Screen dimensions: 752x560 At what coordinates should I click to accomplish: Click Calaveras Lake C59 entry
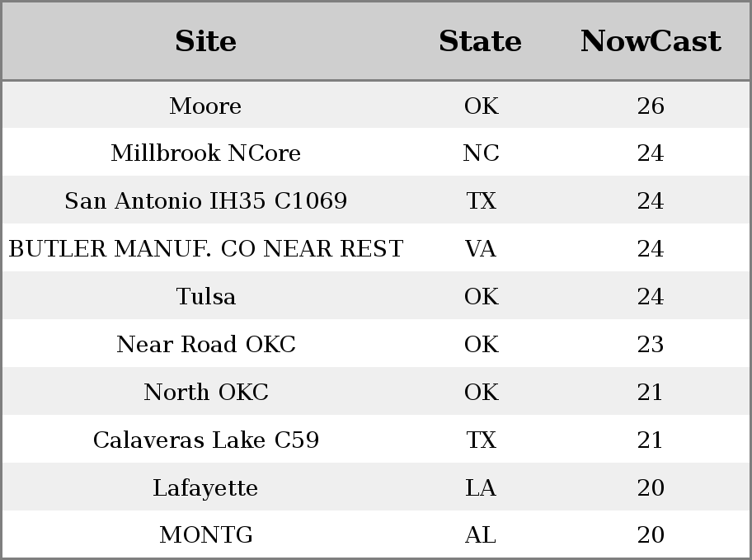pyautogui.click(x=205, y=440)
